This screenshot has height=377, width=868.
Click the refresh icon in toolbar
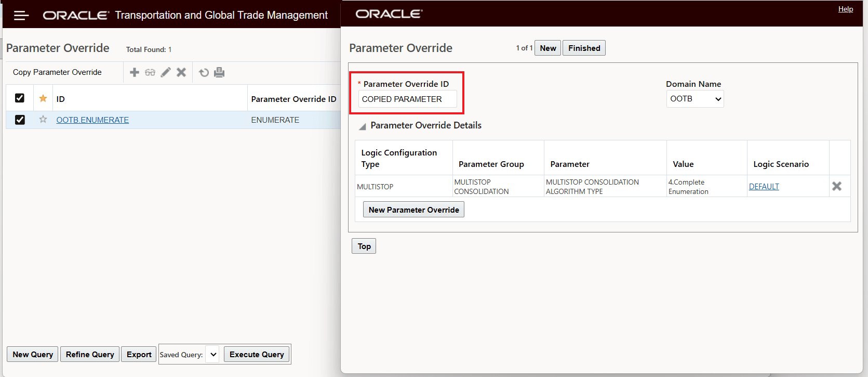[x=204, y=72]
